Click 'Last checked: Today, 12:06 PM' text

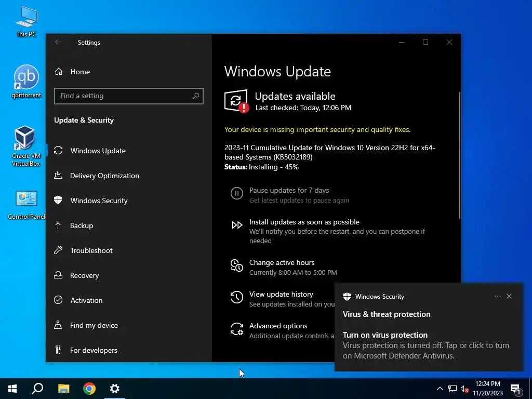click(x=303, y=108)
